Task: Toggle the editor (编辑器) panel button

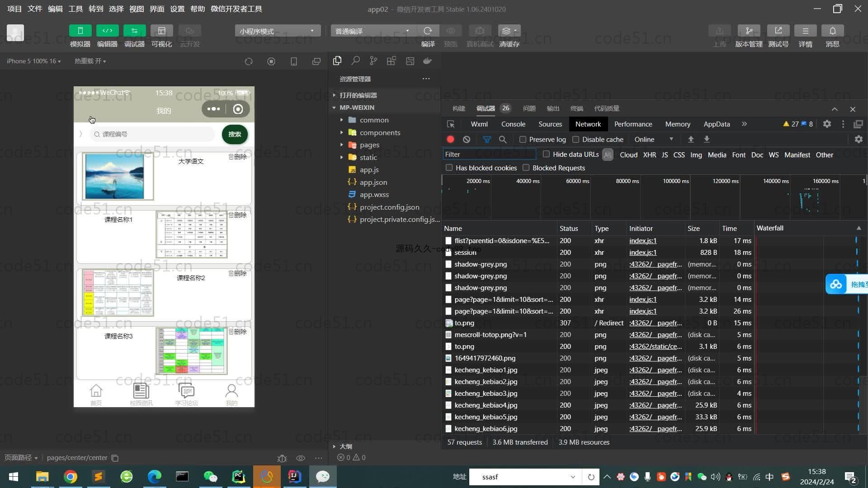Action: [x=107, y=31]
